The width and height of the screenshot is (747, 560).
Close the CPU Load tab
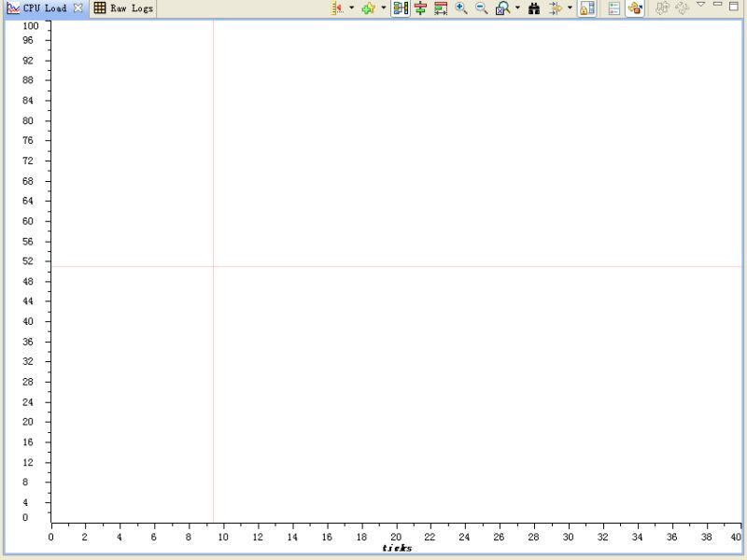[x=78, y=8]
